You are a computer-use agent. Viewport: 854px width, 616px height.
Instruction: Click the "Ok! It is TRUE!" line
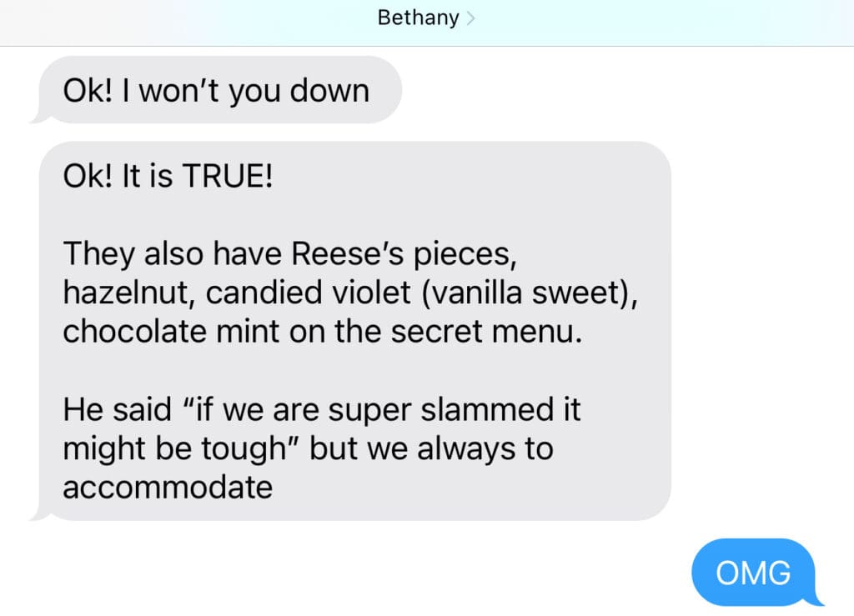click(168, 178)
